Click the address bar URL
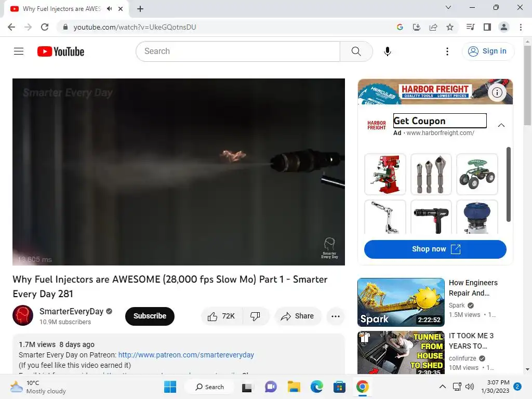 click(x=135, y=27)
